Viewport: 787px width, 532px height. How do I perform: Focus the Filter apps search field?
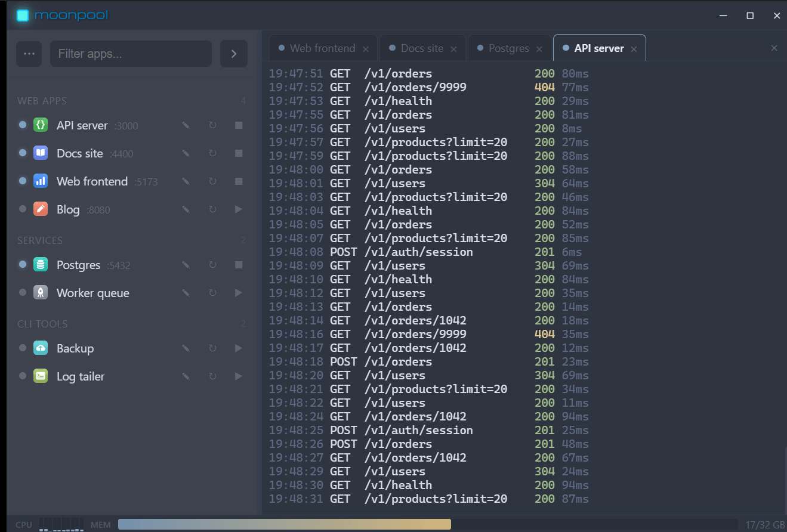pyautogui.click(x=131, y=54)
